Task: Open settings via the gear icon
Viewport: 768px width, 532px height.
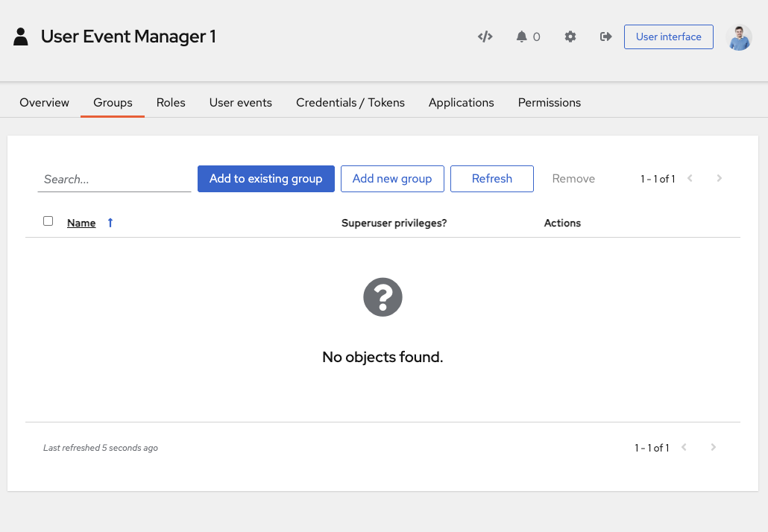Action: tap(570, 37)
